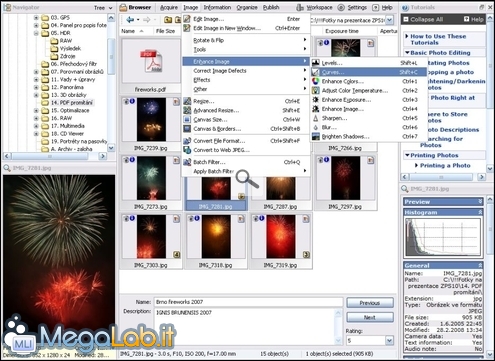Select the IMG_7239.jpg thumbnail
The width and height of the screenshot is (495, 361).
click(x=151, y=124)
